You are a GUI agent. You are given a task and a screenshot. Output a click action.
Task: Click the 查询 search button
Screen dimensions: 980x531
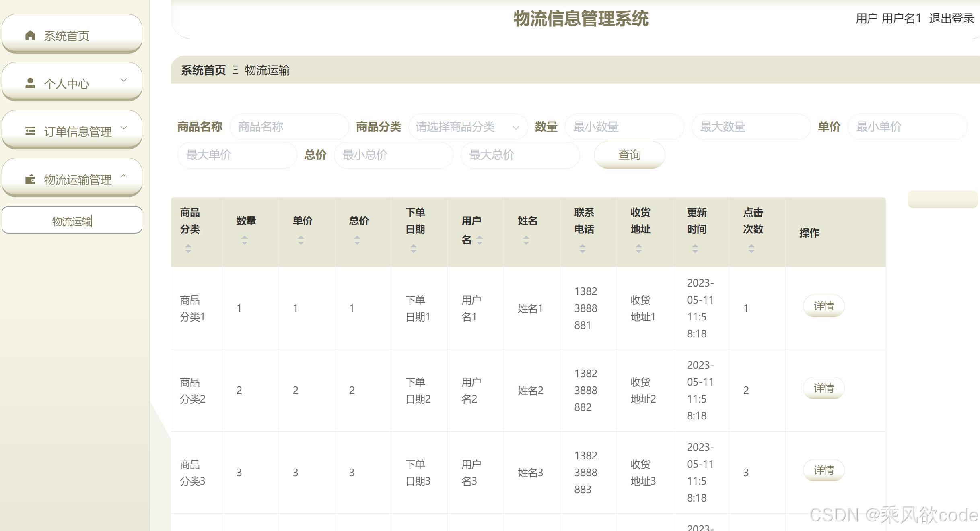click(629, 155)
